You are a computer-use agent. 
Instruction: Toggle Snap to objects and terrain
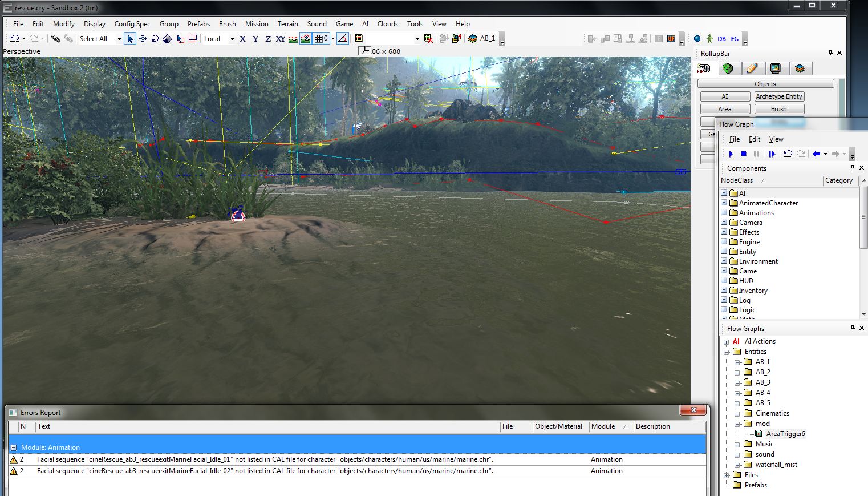tap(306, 39)
